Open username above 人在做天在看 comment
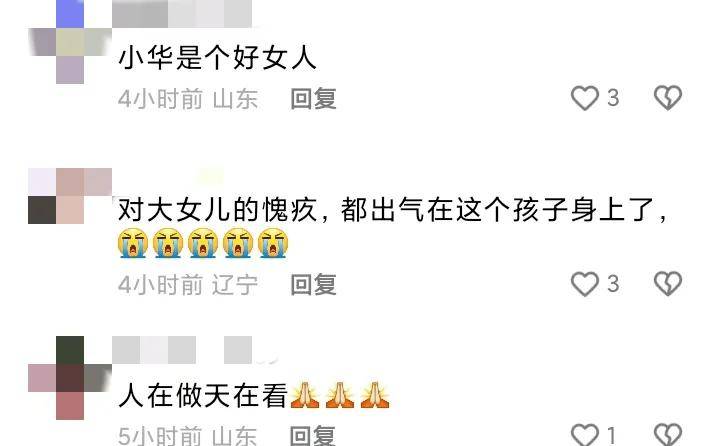720x446 pixels. click(x=193, y=350)
